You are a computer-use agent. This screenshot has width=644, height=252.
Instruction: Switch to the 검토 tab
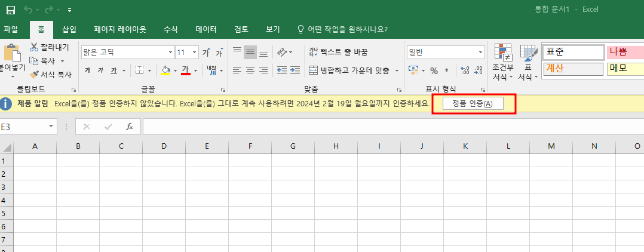pos(241,29)
